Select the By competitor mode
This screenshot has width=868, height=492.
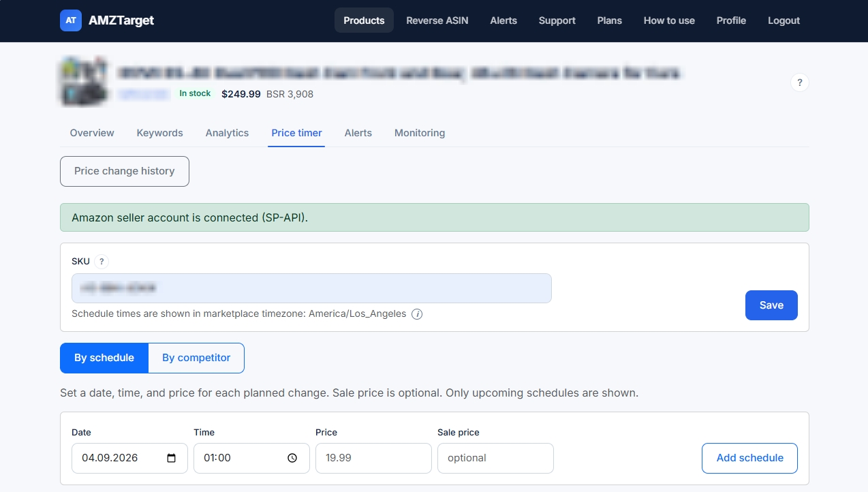click(196, 358)
